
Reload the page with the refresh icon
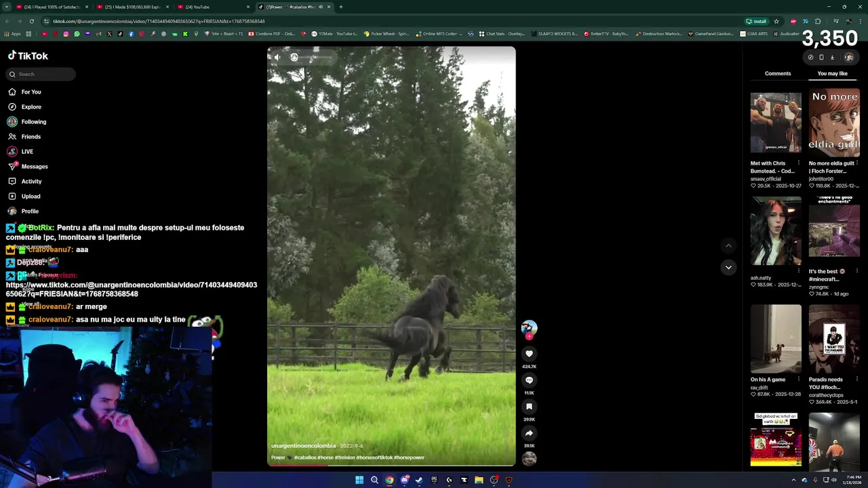31,21
